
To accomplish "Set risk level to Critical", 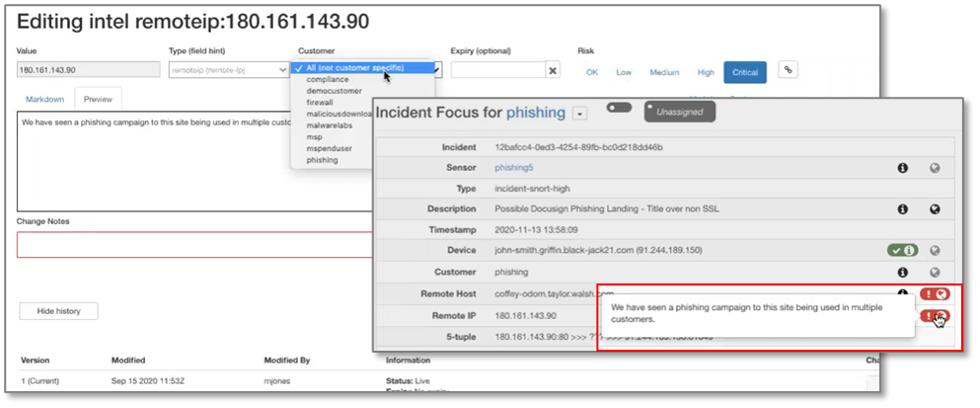I will point(745,72).
